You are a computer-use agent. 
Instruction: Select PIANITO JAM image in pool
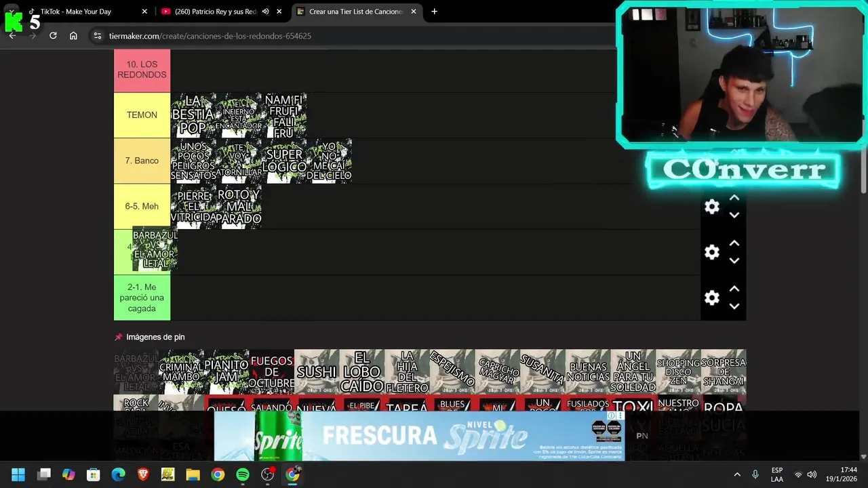pyautogui.click(x=226, y=372)
